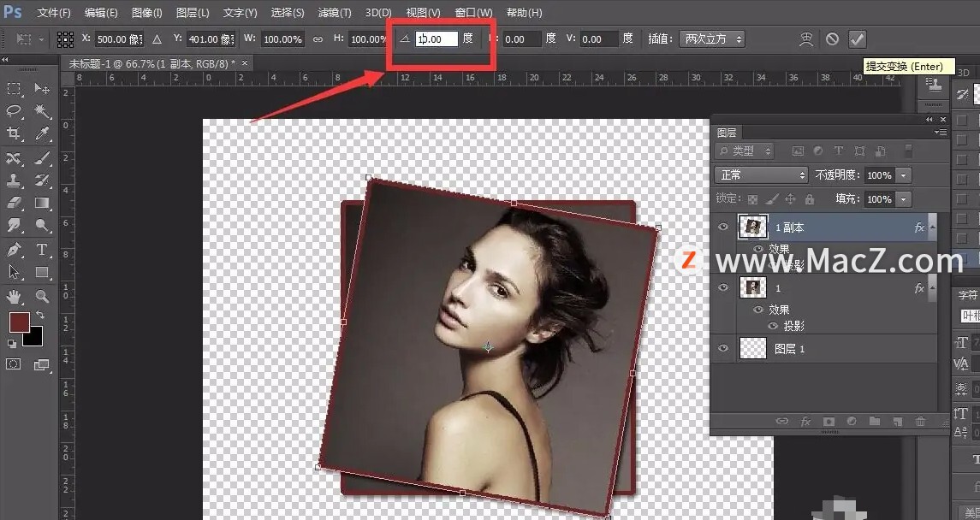Click the rotation angle input field
The image size is (980, 520).
pos(437,39)
